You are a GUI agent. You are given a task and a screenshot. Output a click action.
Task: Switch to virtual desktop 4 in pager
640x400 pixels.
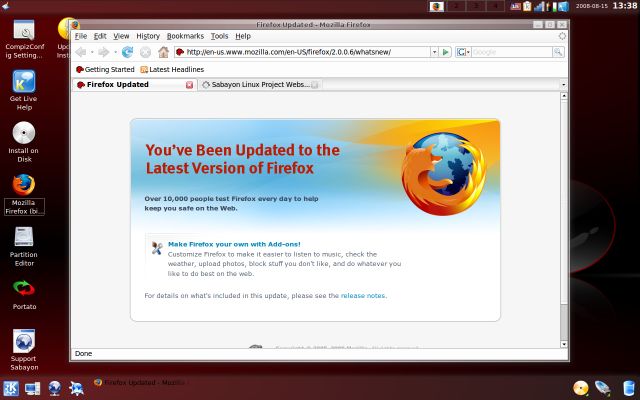[x=495, y=6]
